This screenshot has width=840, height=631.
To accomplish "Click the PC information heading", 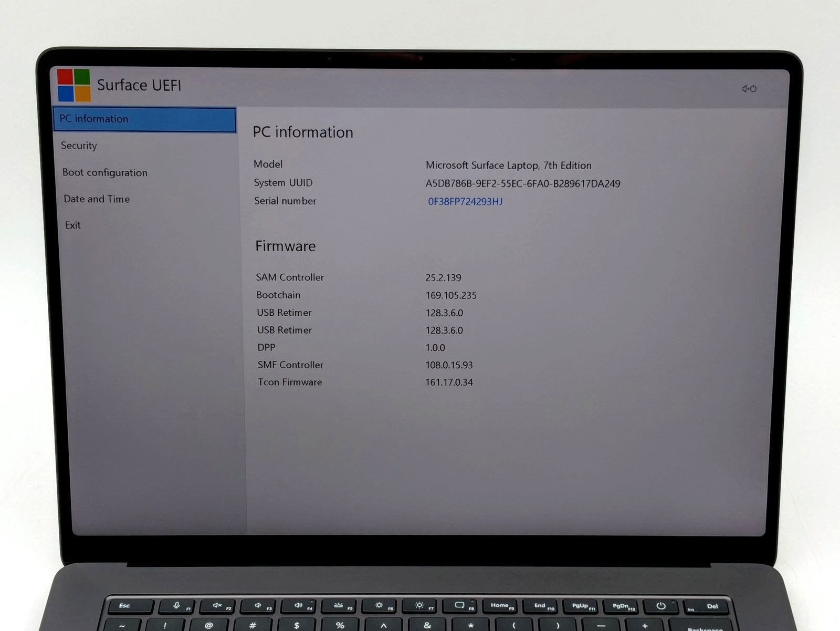I will click(303, 132).
